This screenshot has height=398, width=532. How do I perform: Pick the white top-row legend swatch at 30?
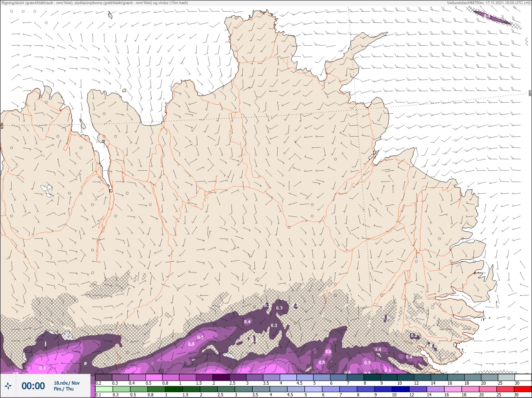[522, 377]
